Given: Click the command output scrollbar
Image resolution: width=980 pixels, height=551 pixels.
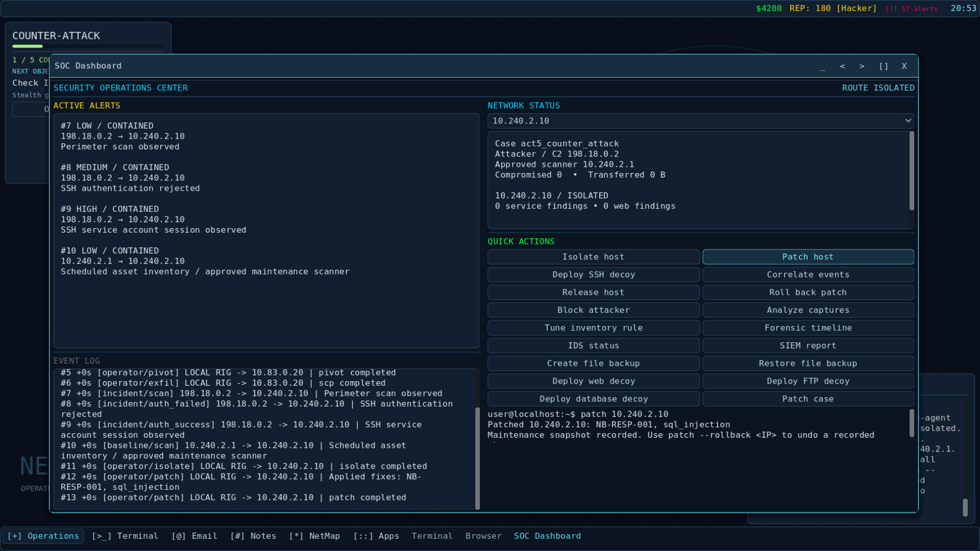Looking at the screenshot, I should pos(912,423).
